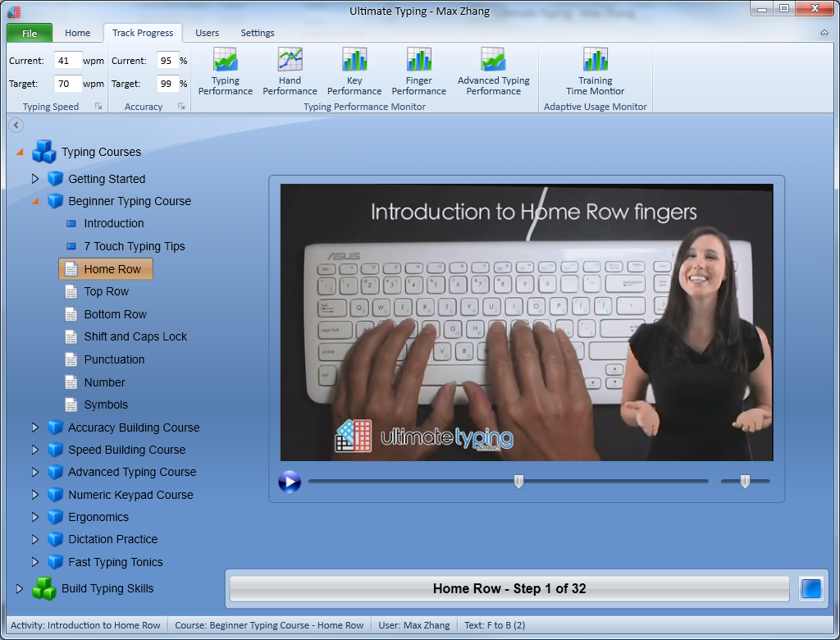
Task: Collapse the Typing Courses tree
Action: tap(20, 153)
